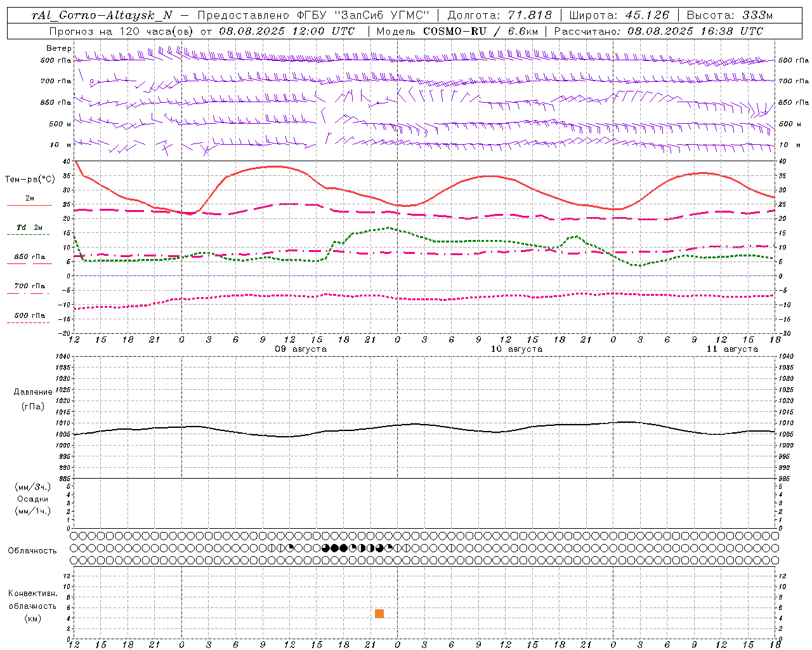Click the '11 августа' date label

[732, 349]
